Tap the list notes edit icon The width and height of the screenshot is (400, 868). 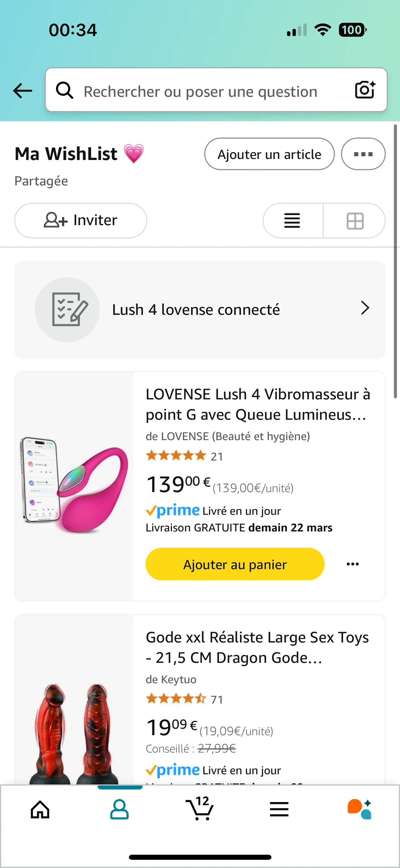pos(68,310)
